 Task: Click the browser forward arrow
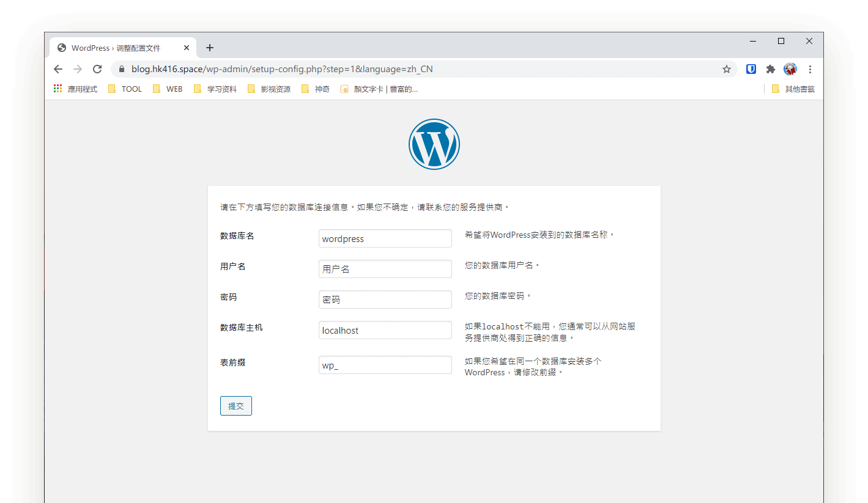(x=78, y=69)
